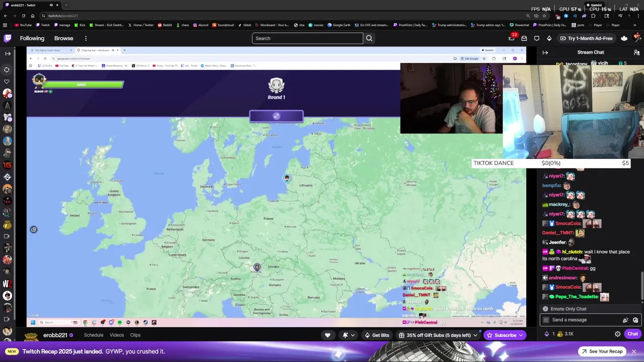Click the bookmark star in address bar
Viewport: 644px width, 362px height.
[544, 16]
